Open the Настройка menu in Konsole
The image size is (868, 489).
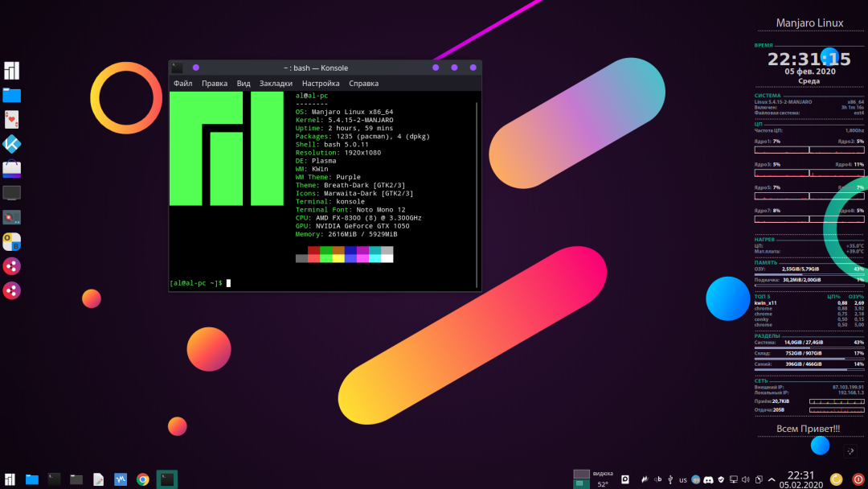321,83
